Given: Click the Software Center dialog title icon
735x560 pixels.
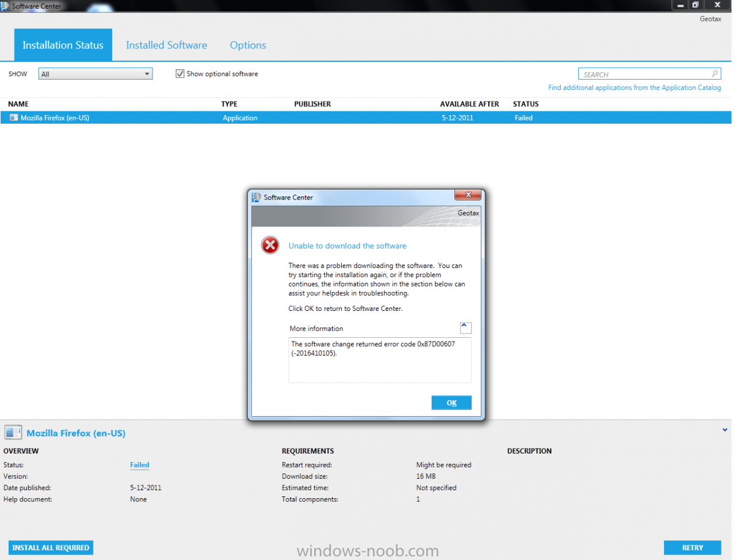Looking at the screenshot, I should 257,197.
